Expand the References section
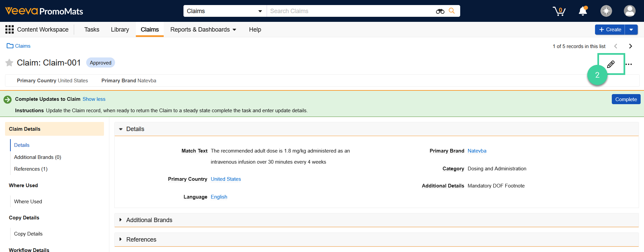Screen dimensions: 644x252 (120, 239)
